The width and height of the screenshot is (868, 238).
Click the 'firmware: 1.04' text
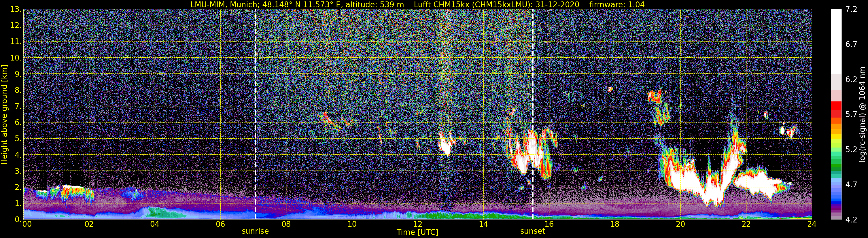pos(617,4)
